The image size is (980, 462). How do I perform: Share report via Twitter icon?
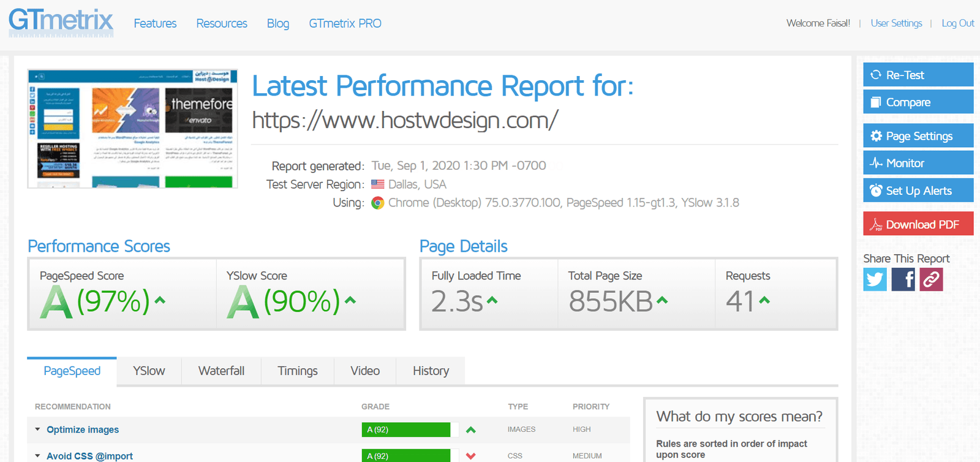(x=875, y=279)
